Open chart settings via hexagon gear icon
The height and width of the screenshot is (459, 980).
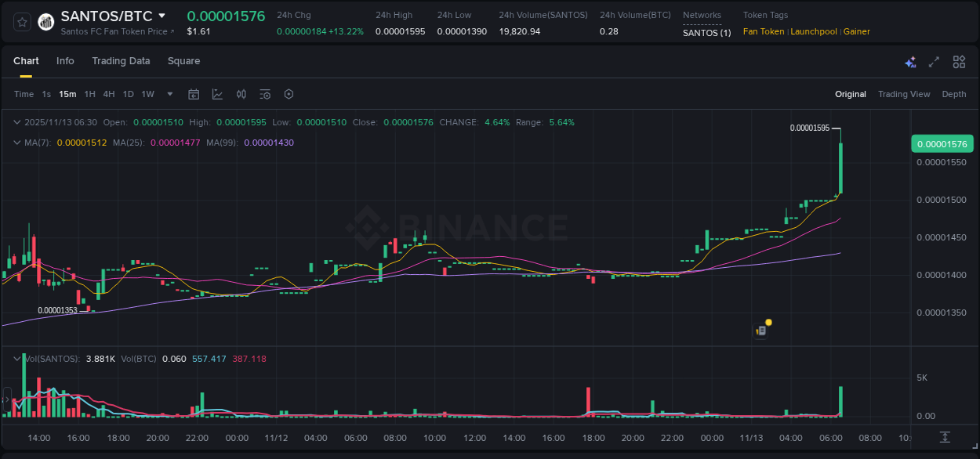(289, 94)
